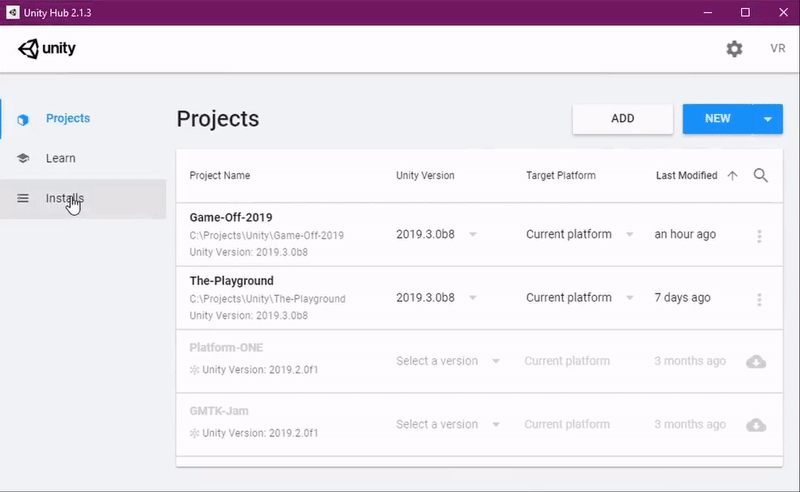The height and width of the screenshot is (492, 800).
Task: Open The-Playground three-dot options menu
Action: [759, 299]
